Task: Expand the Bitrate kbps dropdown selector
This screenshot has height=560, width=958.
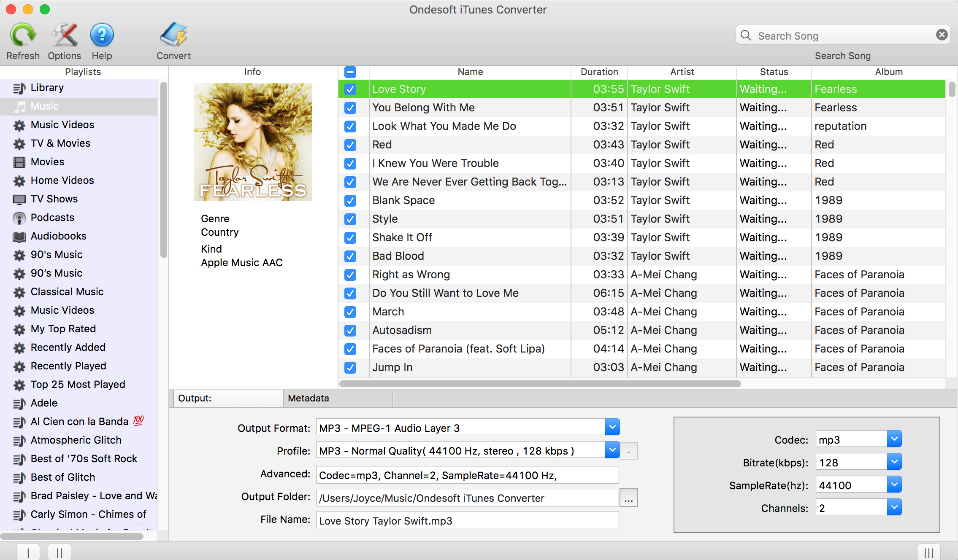Action: point(894,462)
